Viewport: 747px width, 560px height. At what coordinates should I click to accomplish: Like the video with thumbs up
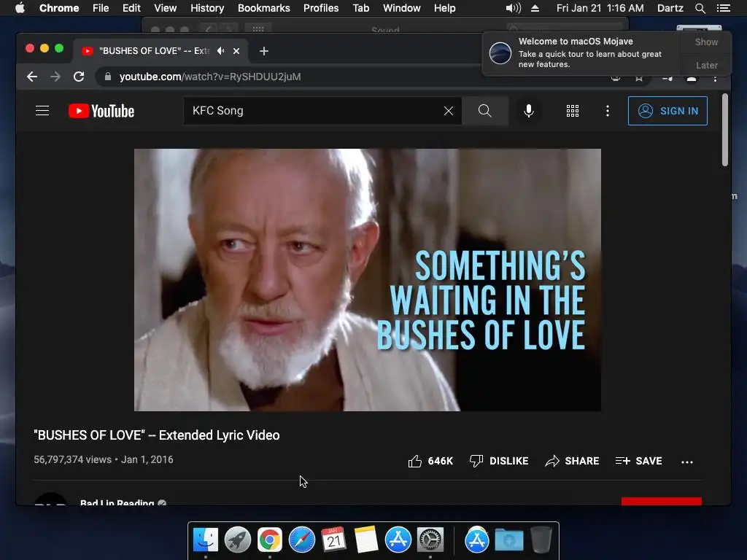(x=430, y=461)
